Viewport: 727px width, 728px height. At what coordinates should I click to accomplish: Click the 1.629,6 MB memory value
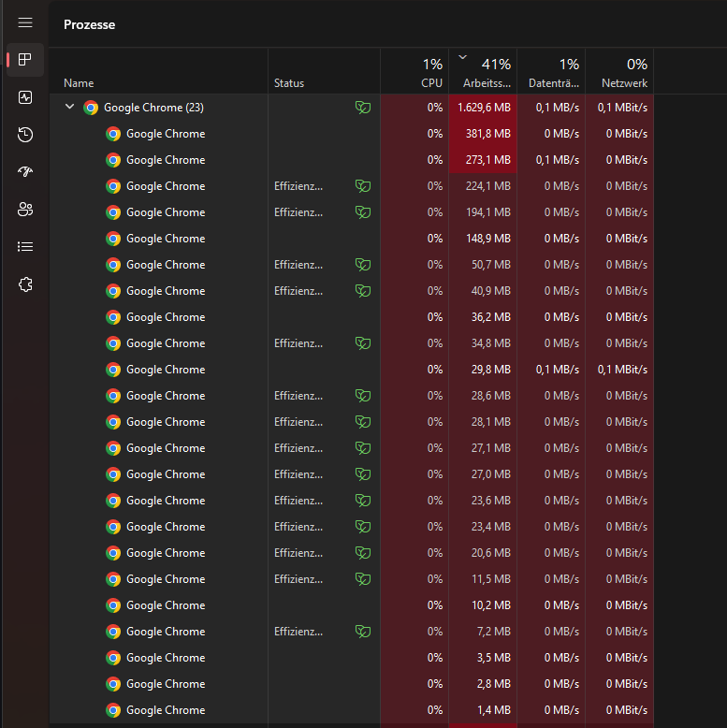pyautogui.click(x=484, y=108)
